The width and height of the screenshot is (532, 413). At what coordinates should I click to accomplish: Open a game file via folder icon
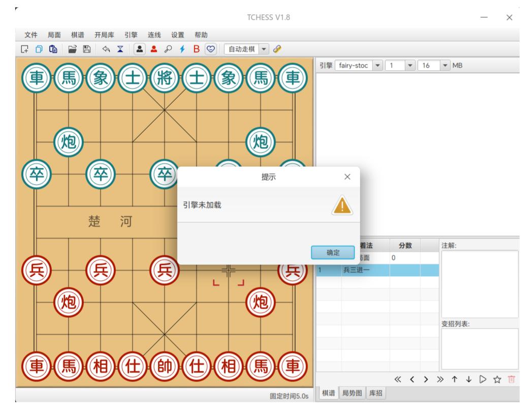(72, 49)
